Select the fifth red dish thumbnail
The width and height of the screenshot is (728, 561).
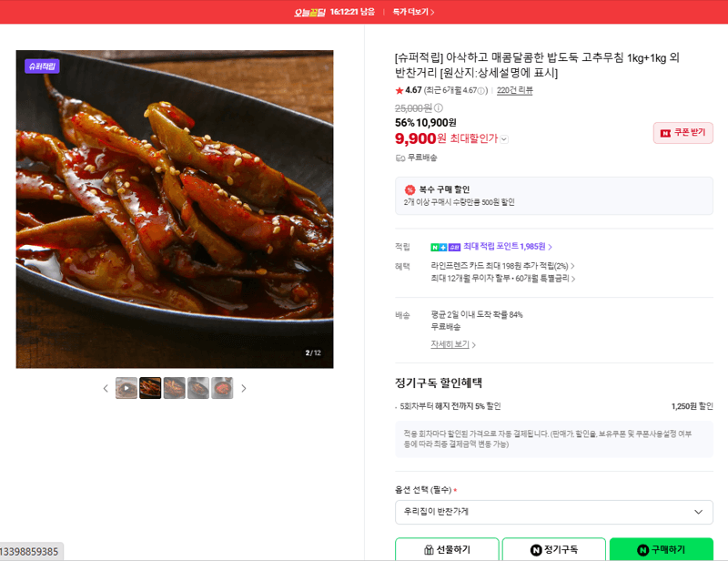[222, 388]
